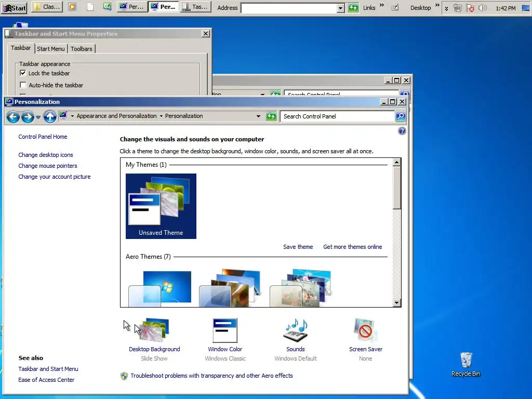Open the Window Color settings icon
The width and height of the screenshot is (532, 399).
[225, 330]
